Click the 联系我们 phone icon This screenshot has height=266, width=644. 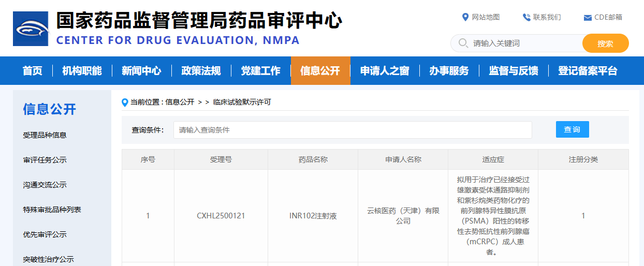coord(526,17)
